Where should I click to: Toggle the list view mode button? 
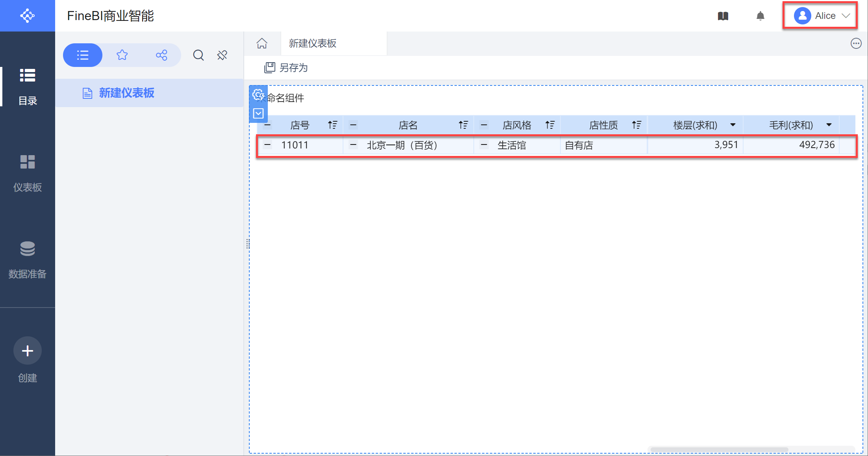tap(83, 55)
